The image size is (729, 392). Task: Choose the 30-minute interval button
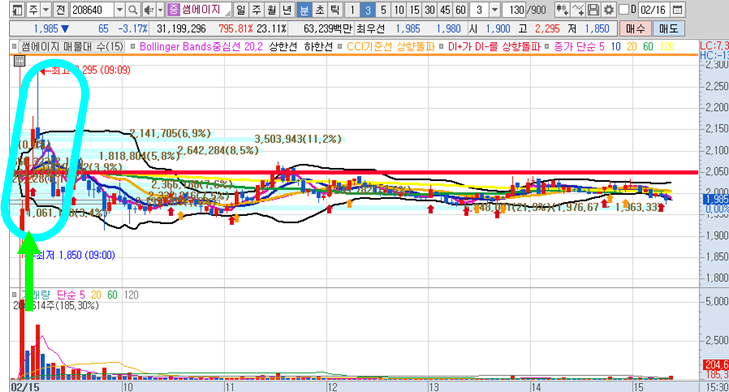430,9
